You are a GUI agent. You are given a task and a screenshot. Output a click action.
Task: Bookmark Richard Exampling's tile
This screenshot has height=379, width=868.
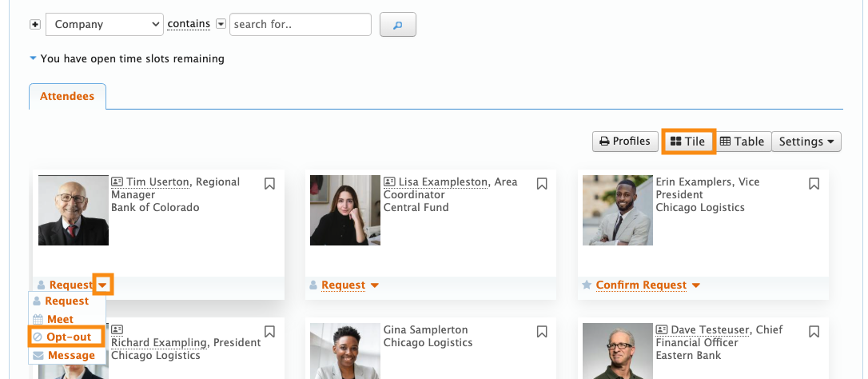[269, 331]
